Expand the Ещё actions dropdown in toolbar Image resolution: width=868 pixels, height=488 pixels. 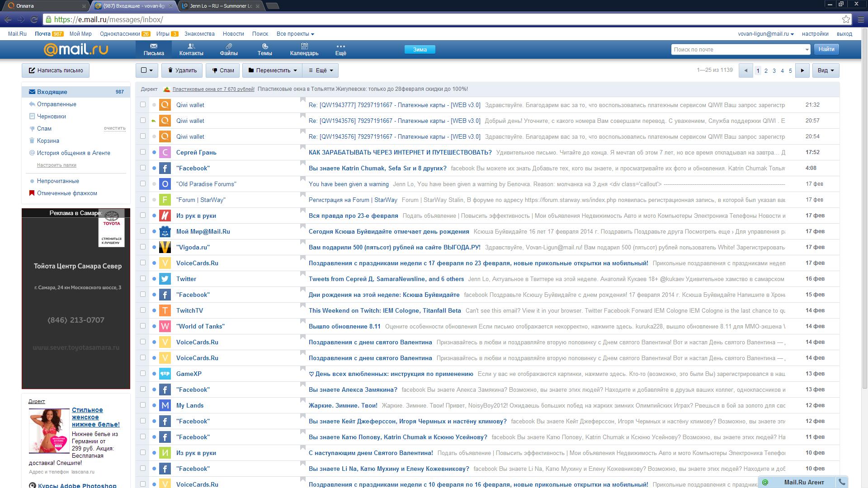[321, 70]
